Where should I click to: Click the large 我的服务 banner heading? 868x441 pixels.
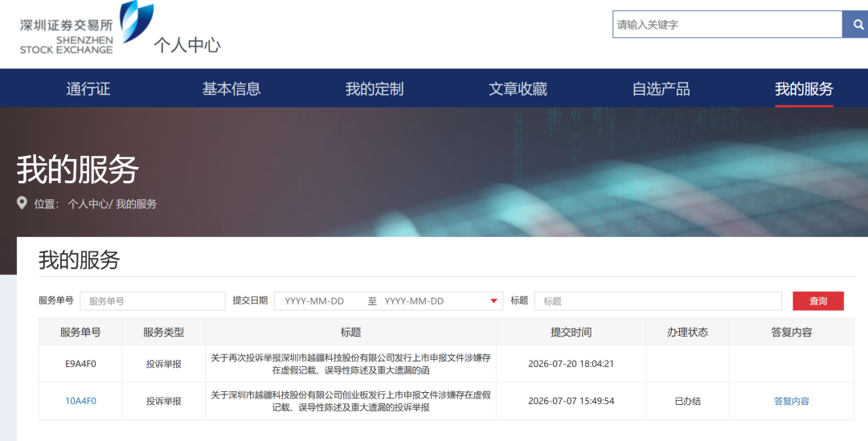[77, 169]
